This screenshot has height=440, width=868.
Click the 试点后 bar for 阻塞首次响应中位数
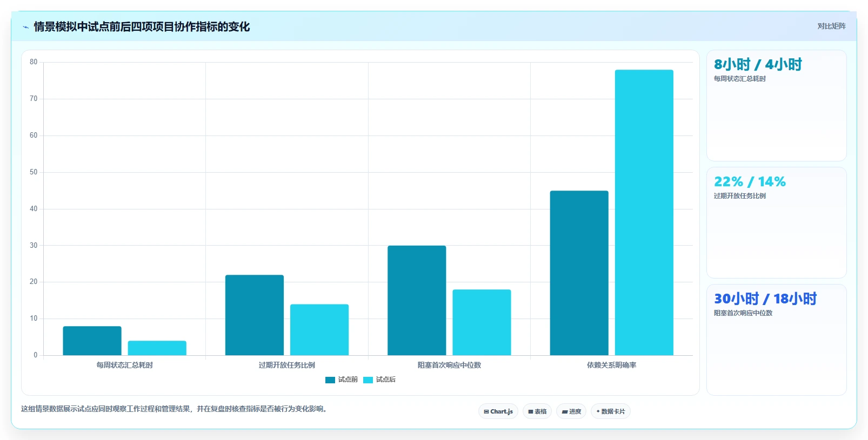[482, 322]
